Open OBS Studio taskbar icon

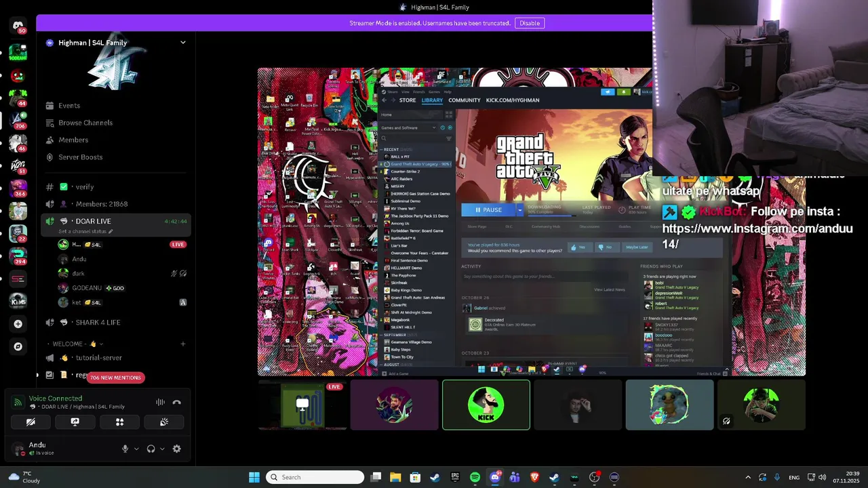click(x=594, y=477)
